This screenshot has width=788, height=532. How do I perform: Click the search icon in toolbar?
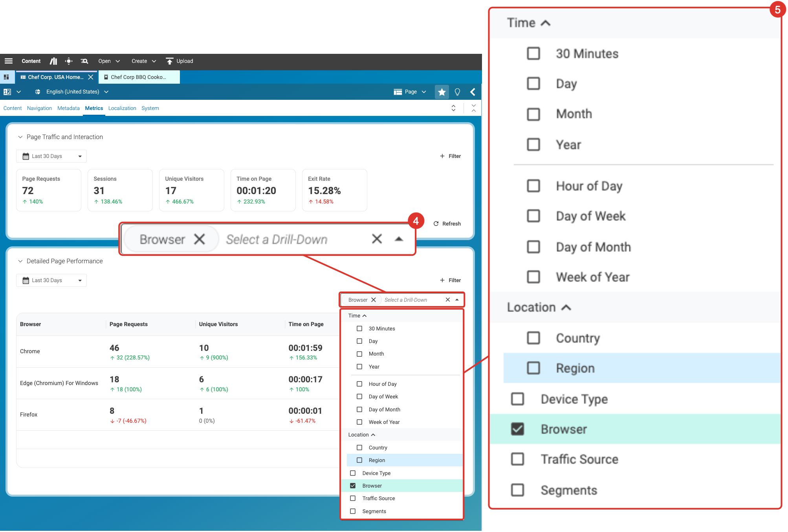[x=84, y=61]
